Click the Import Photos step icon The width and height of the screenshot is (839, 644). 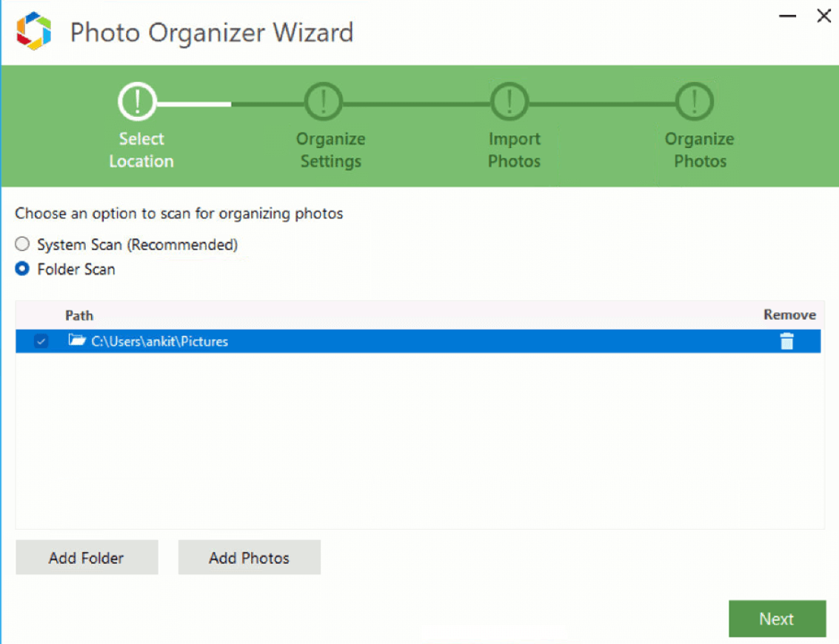tap(509, 101)
